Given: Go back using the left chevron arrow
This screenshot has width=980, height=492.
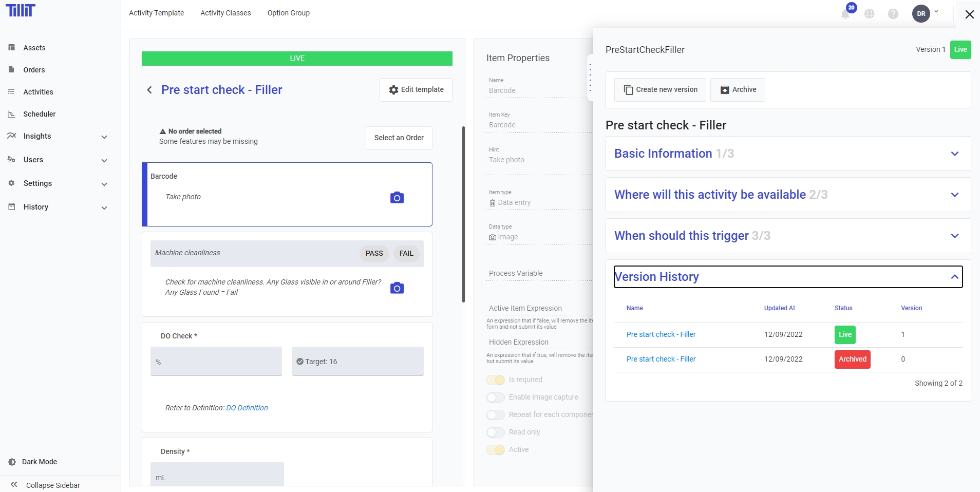Looking at the screenshot, I should [x=149, y=90].
